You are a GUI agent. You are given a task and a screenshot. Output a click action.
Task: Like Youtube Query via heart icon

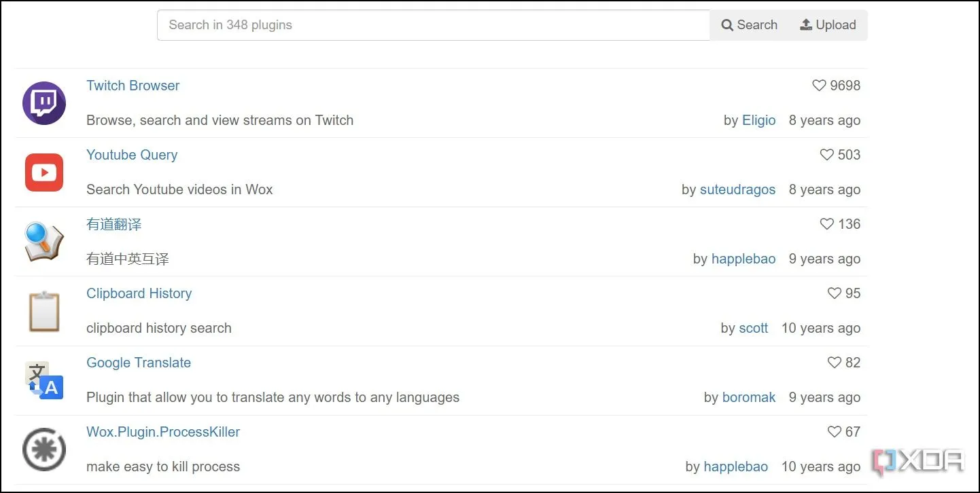[826, 155]
